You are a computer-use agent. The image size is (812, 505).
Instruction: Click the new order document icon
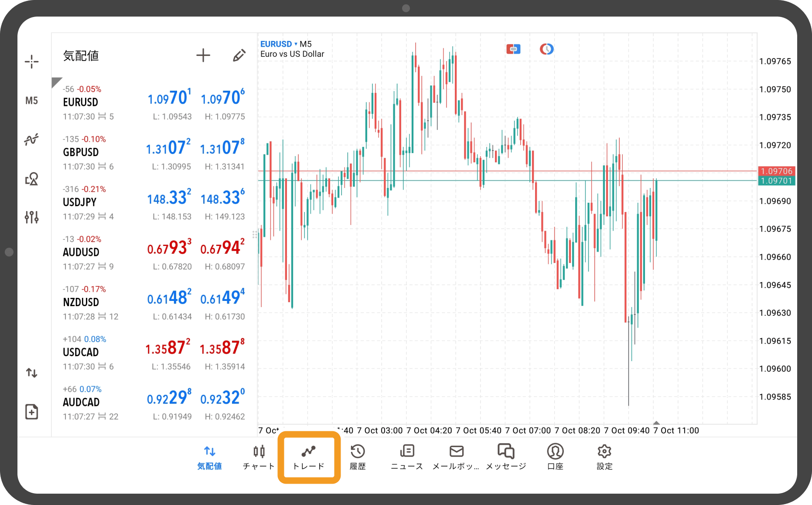pos(31,412)
